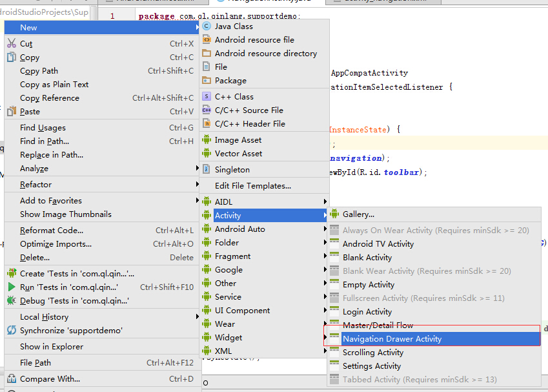The width and height of the screenshot is (548, 392).
Task: Click the File document icon
Action: [x=207, y=67]
